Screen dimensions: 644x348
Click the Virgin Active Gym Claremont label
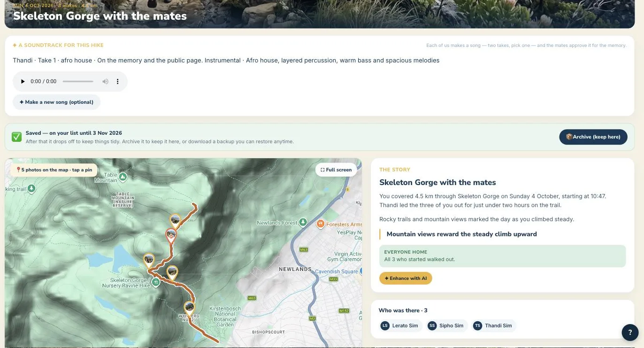click(x=345, y=256)
